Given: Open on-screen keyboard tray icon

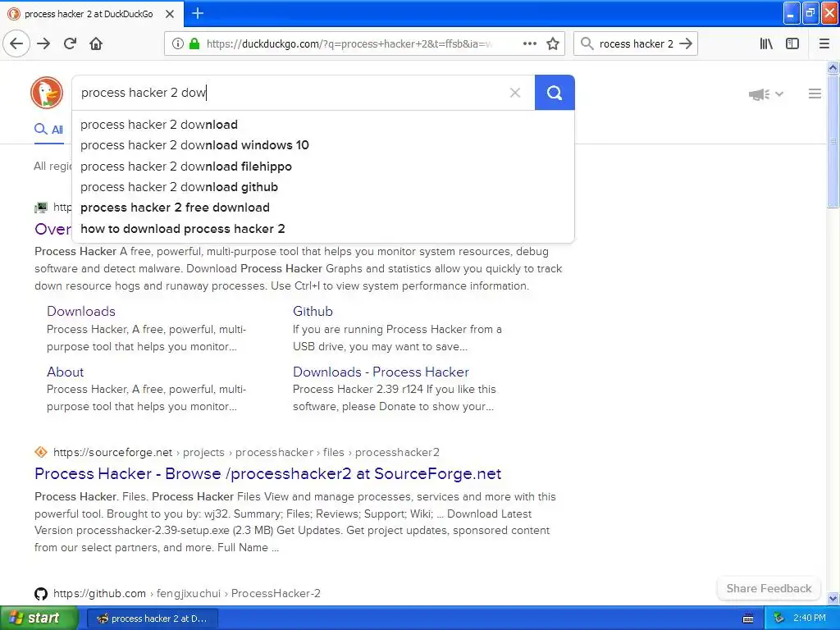Looking at the screenshot, I should coord(748,619).
